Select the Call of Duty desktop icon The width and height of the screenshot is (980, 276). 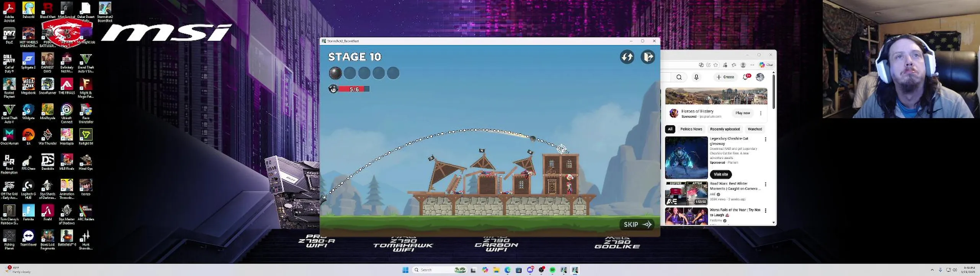[9, 63]
